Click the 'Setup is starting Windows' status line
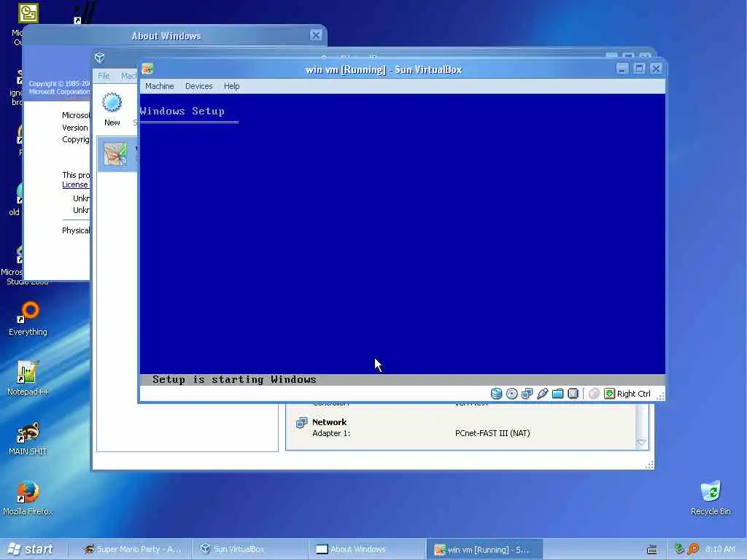The width and height of the screenshot is (747, 560). click(234, 379)
